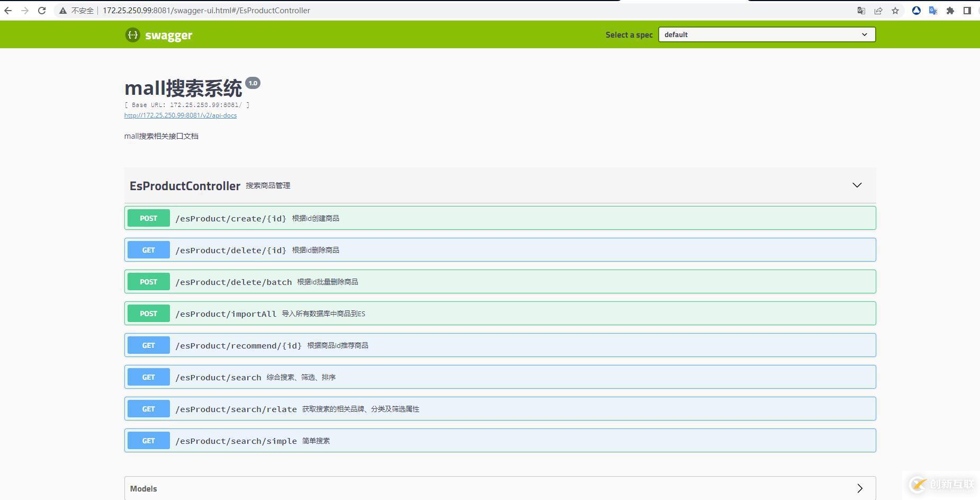The height and width of the screenshot is (500, 980).
Task: Click the 'swagger' wordmark text
Action: pos(168,35)
